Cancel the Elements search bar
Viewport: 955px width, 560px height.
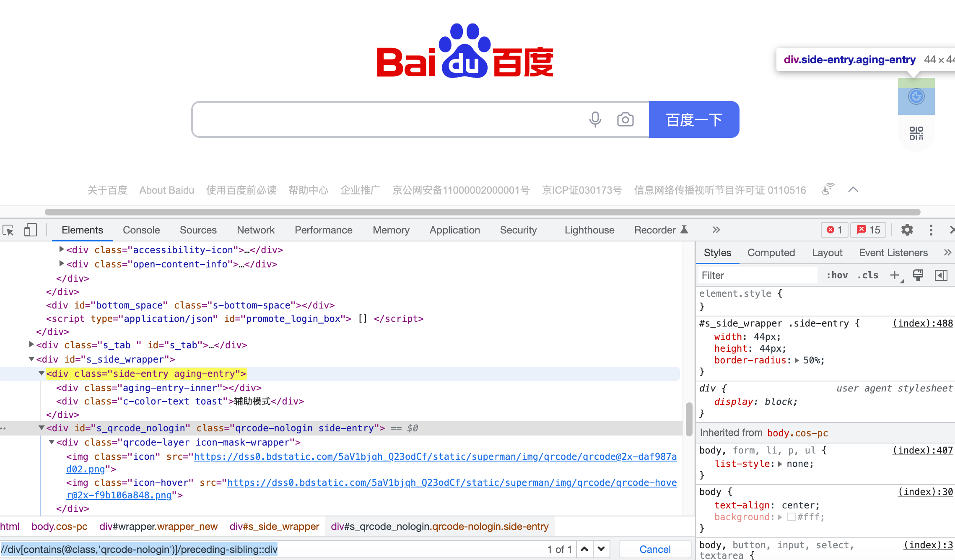click(655, 549)
